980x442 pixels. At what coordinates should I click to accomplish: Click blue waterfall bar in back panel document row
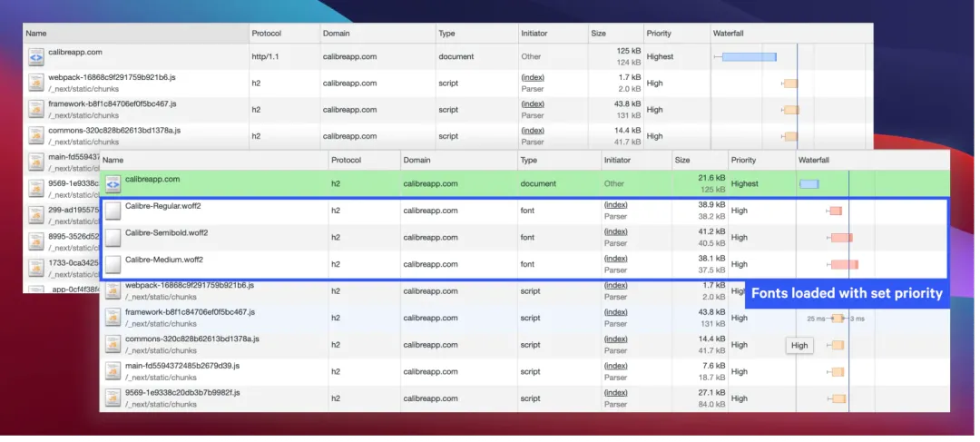pyautogui.click(x=750, y=57)
